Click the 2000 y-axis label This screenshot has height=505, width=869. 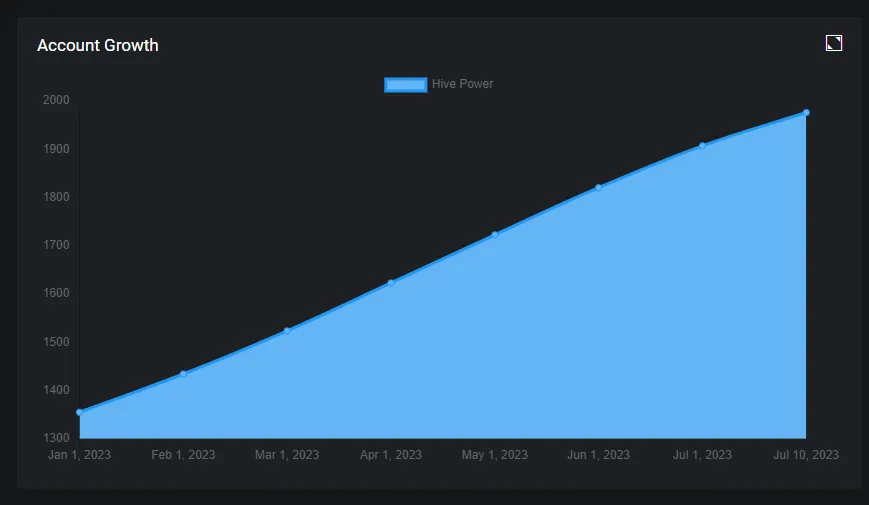(x=56, y=100)
